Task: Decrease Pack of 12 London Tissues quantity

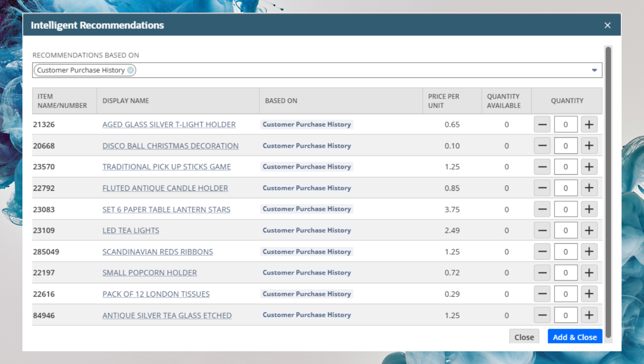Action: 542,294
